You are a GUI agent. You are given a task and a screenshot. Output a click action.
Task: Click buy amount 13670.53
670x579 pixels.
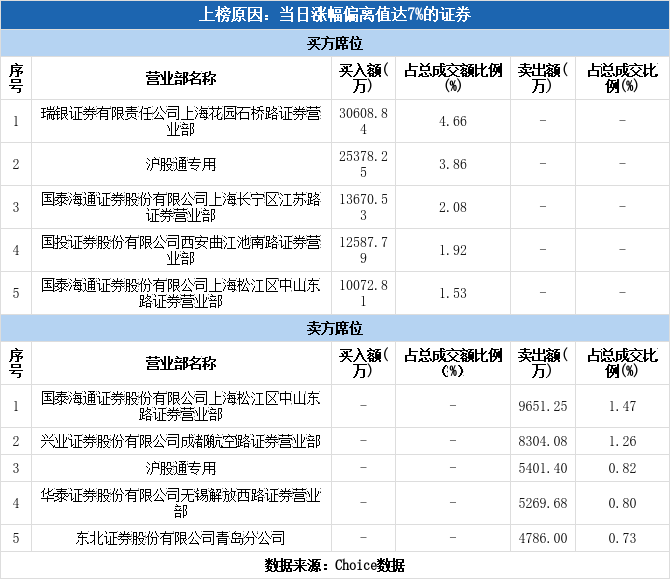click(x=363, y=207)
